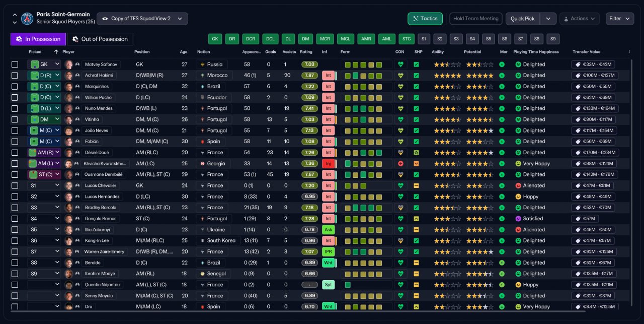
Task: Click the injury cross icon for Khvicha Kvaratskhelia
Action: click(401, 164)
